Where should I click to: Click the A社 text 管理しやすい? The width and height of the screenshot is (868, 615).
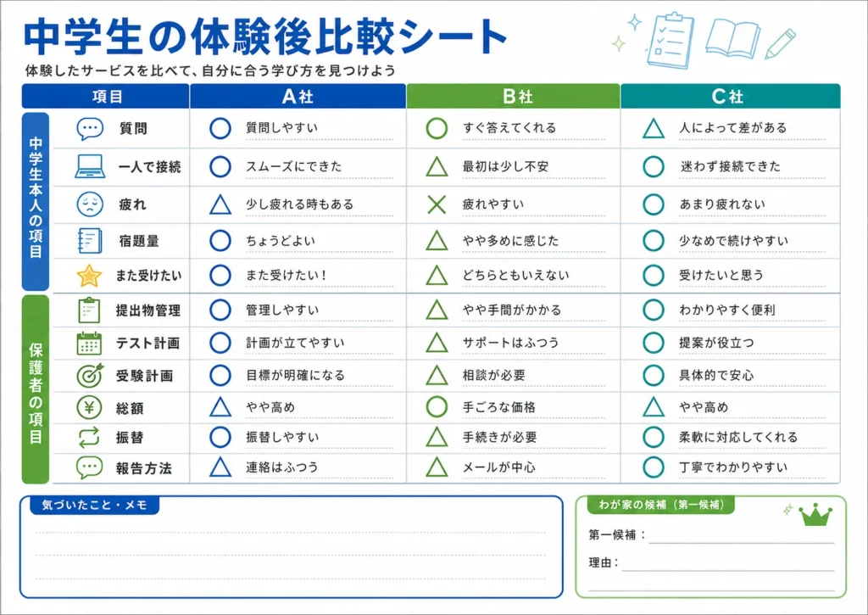point(282,310)
